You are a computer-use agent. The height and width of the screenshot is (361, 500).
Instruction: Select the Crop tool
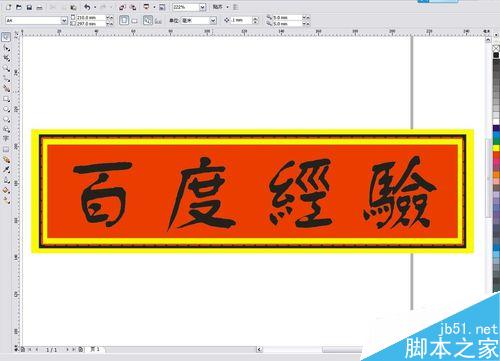(x=6, y=59)
